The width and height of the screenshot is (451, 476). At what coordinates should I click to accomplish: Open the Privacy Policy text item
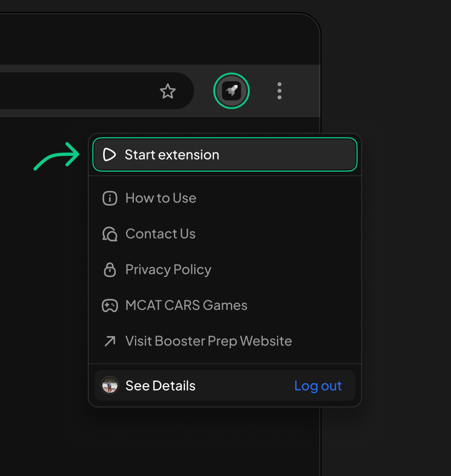point(168,270)
